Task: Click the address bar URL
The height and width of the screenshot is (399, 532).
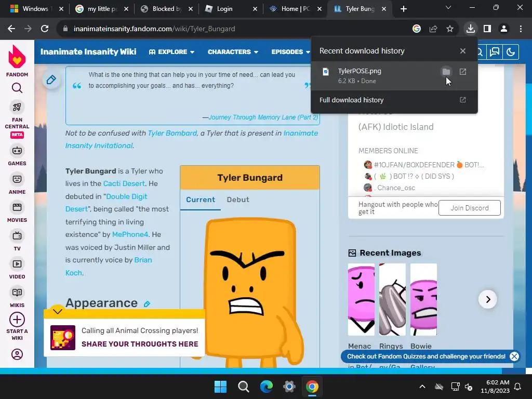Action: [154, 29]
